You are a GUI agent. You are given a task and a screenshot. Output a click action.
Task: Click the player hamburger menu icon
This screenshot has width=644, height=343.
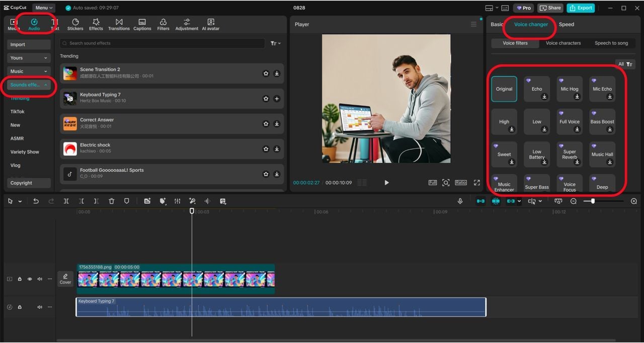click(x=473, y=24)
